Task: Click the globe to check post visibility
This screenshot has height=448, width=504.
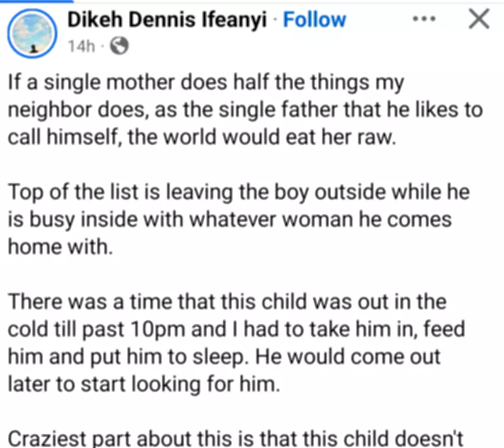Action: (118, 45)
